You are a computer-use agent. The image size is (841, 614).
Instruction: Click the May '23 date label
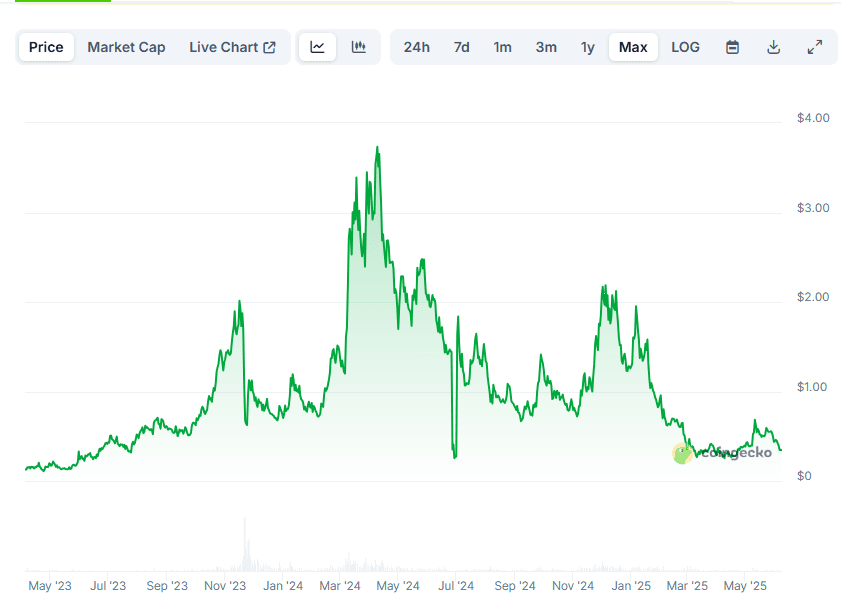50,586
